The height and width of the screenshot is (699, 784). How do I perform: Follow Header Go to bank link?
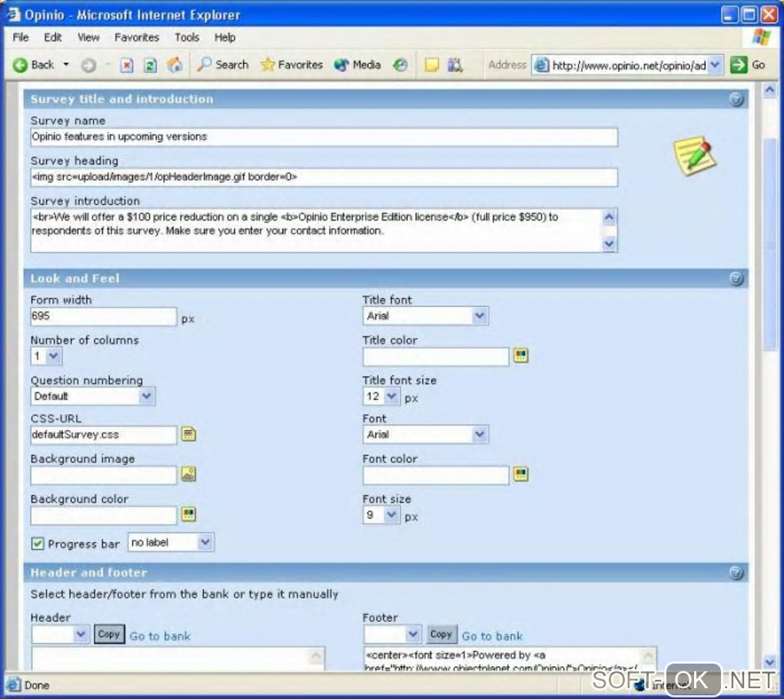pos(160,636)
